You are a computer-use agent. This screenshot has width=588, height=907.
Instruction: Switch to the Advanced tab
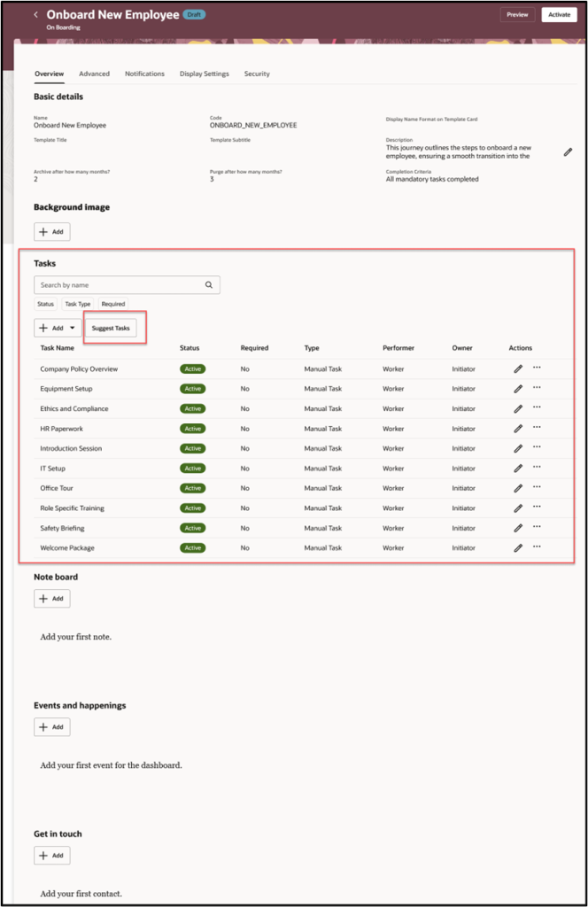tap(94, 74)
